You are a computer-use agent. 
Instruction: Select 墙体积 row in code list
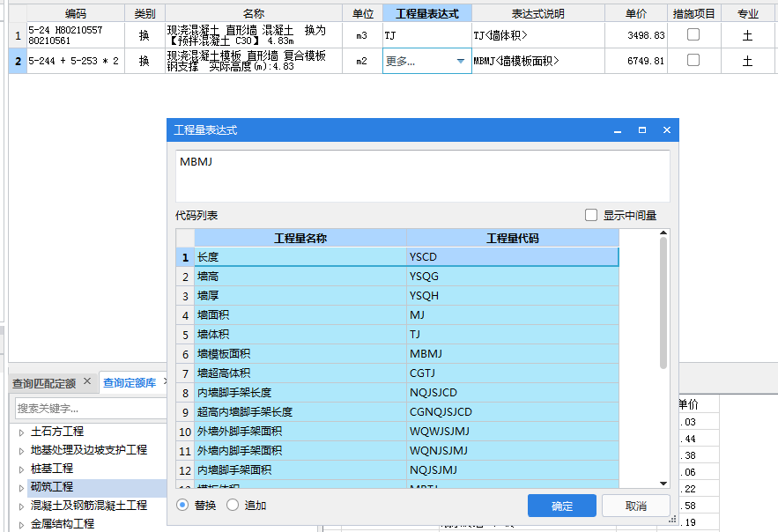[397, 334]
